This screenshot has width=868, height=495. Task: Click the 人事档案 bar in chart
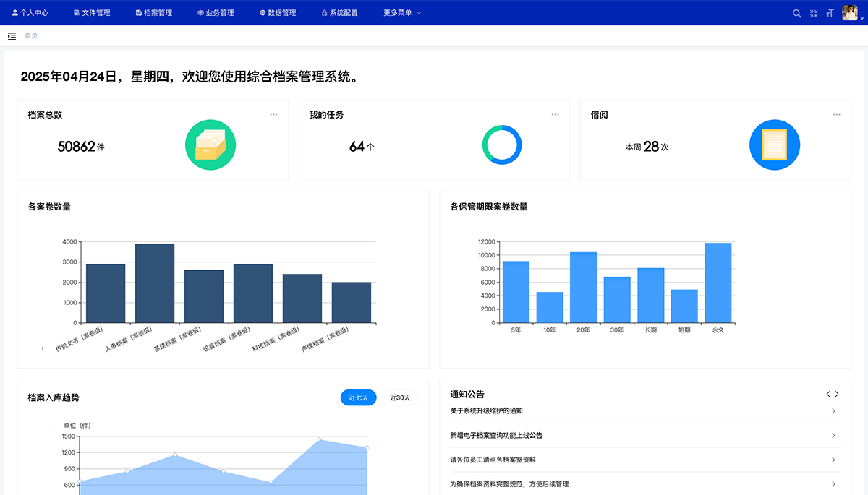pos(155,283)
